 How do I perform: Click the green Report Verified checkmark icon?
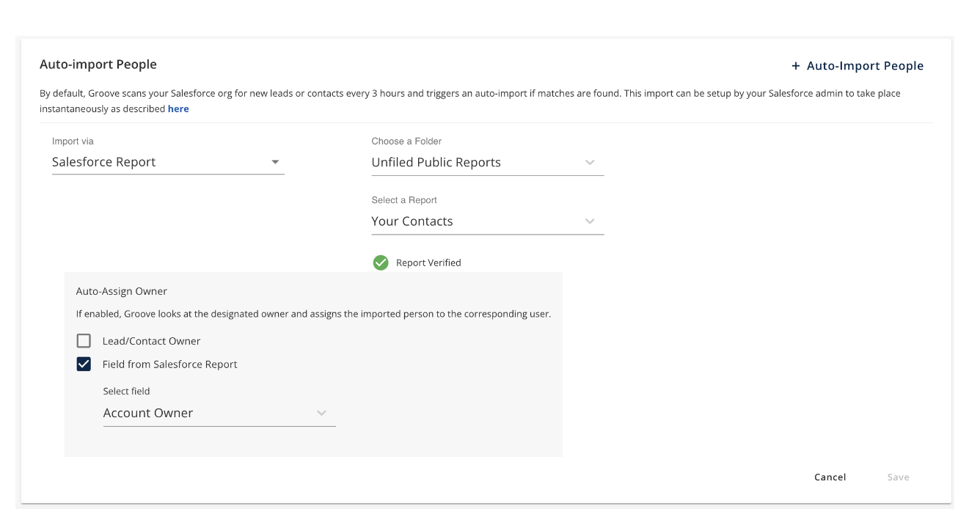[x=381, y=262]
